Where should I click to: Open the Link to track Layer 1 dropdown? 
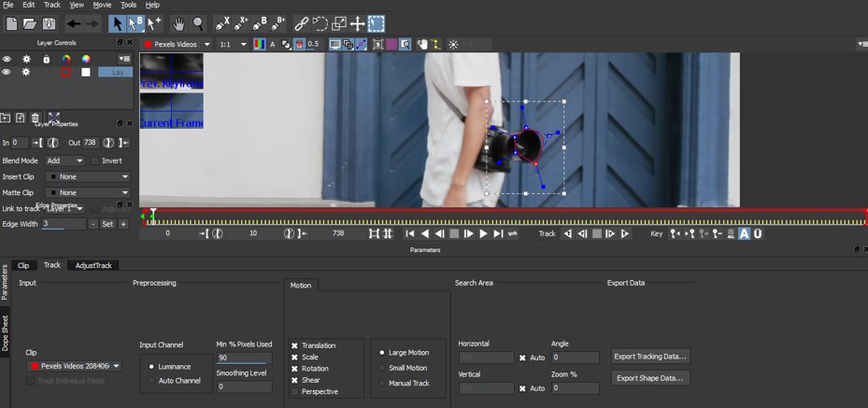click(65, 209)
